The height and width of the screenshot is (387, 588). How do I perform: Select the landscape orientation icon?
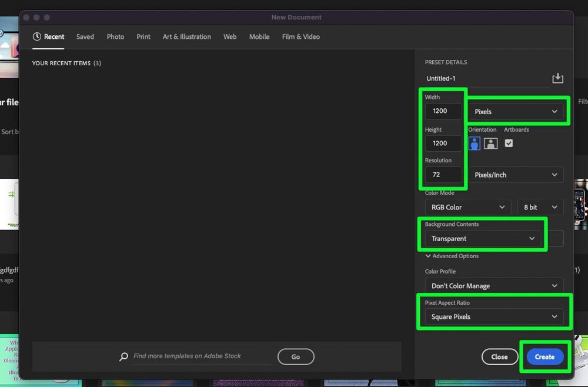(x=490, y=143)
